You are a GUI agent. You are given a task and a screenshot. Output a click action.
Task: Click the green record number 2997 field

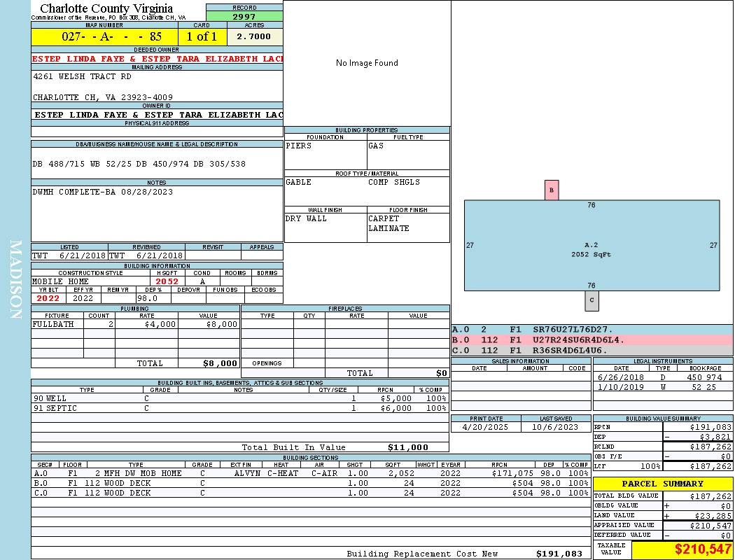pos(244,16)
